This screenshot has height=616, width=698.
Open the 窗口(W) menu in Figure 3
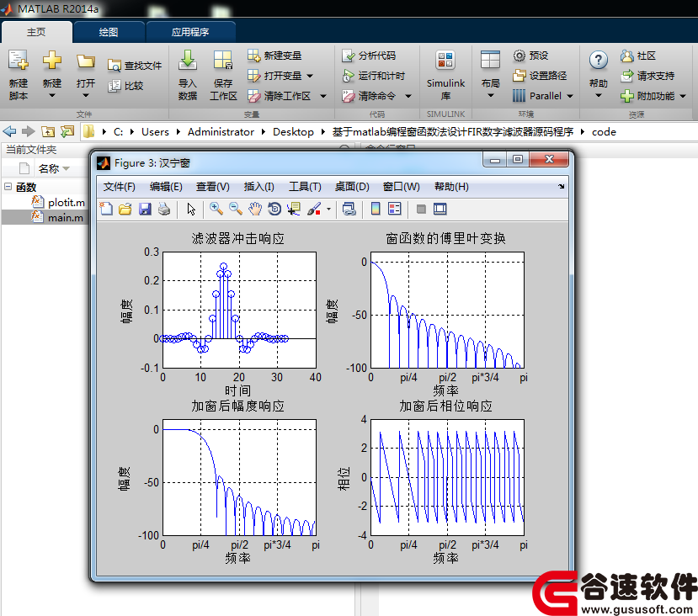click(402, 186)
